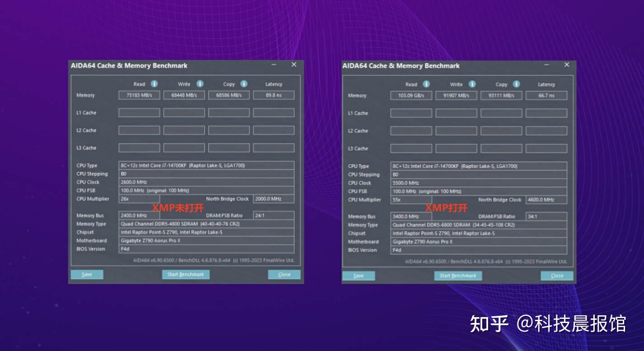
Task: Click empty L3 Cache Latency box right window
Action: (546, 148)
